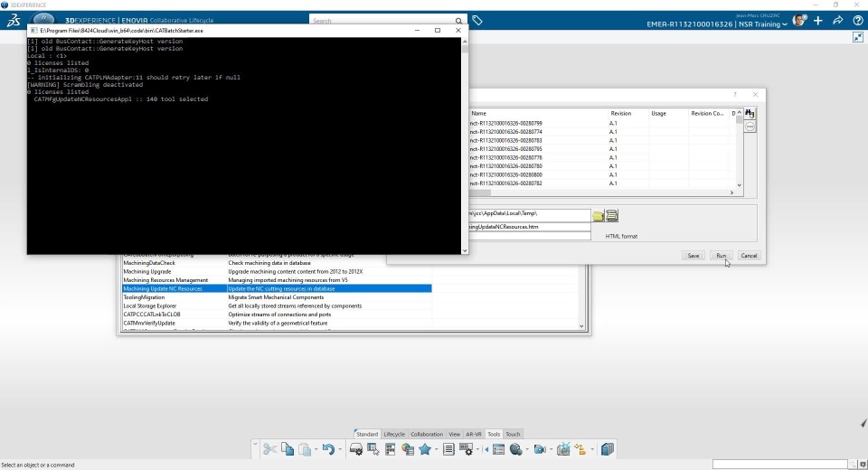
Task: Switch to the Collaboration toolbar tab
Action: (427, 434)
